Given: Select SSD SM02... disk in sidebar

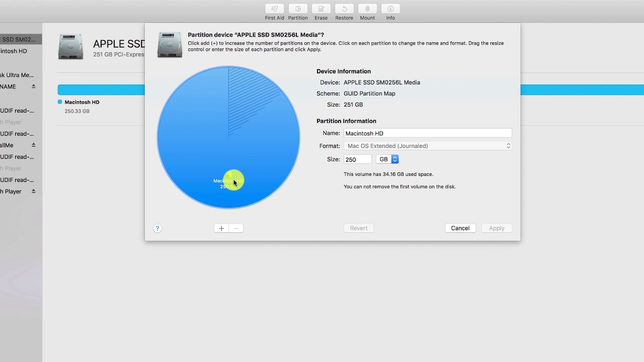Looking at the screenshot, I should coord(21,39).
